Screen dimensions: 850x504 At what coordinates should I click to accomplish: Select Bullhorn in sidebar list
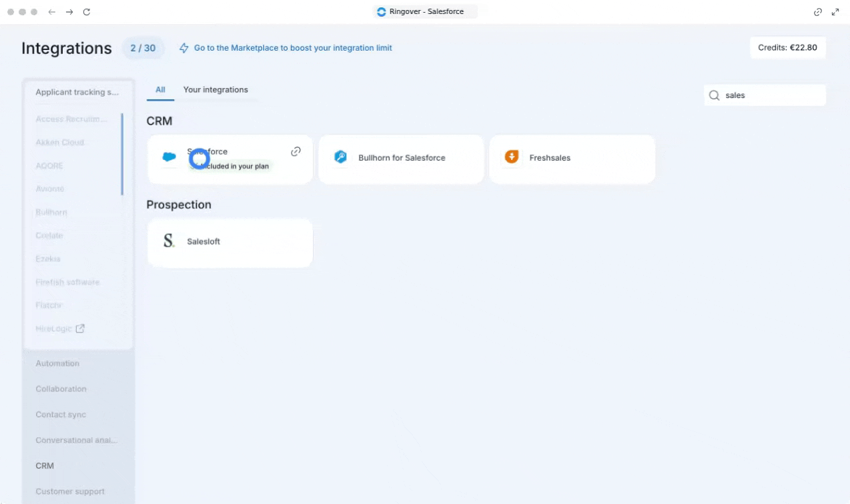51,212
